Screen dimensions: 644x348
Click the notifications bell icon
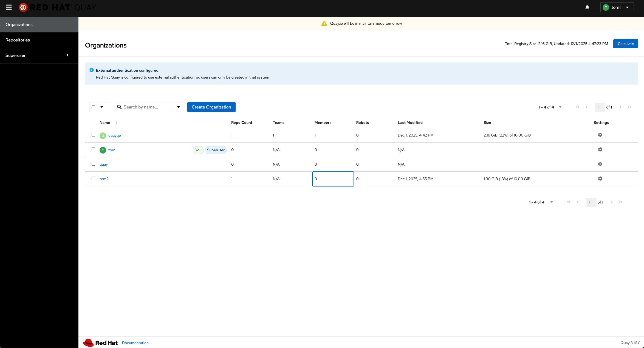pos(587,7)
